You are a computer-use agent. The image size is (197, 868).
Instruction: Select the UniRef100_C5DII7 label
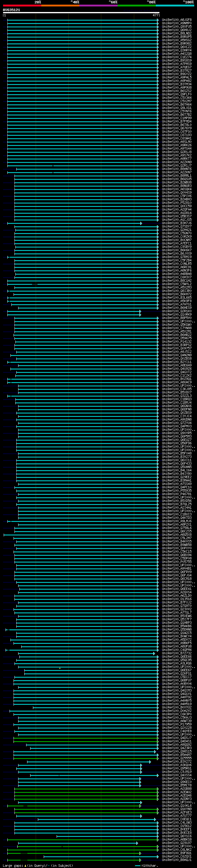[x=177, y=677]
